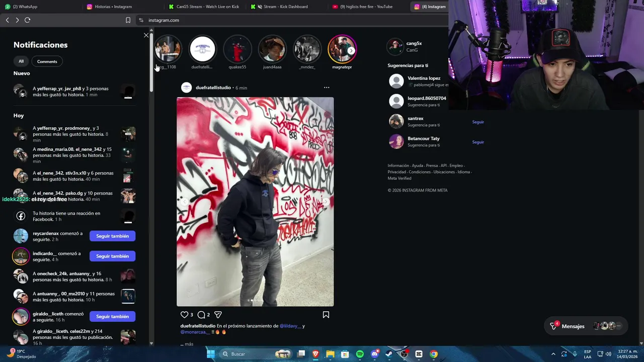
Task: Open Brave browser from taskbar
Action: 315,354
